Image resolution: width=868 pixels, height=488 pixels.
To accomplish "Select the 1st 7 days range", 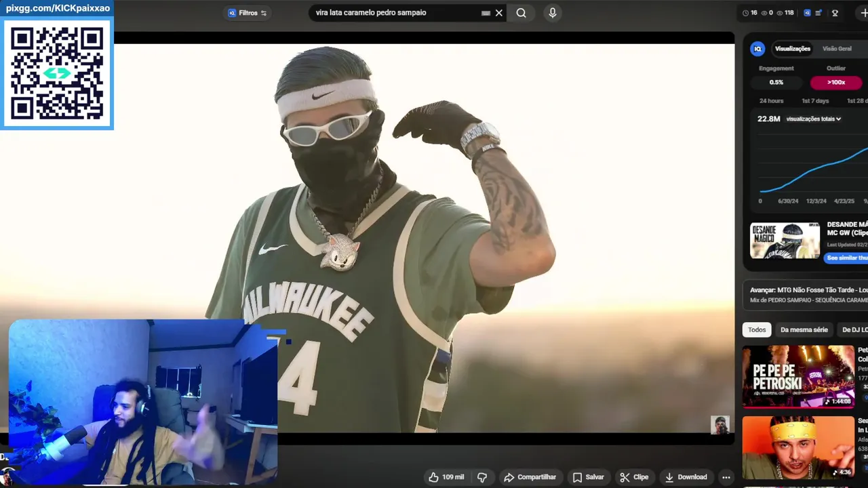I will (x=815, y=101).
